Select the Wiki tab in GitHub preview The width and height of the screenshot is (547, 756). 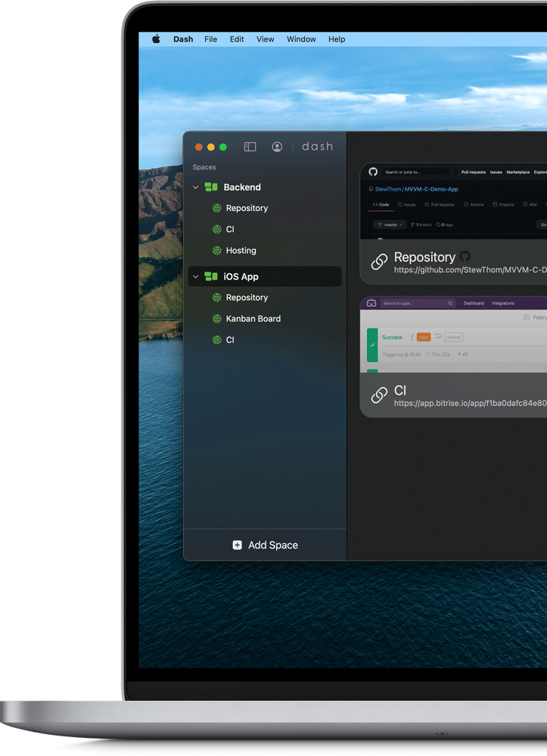coord(530,205)
